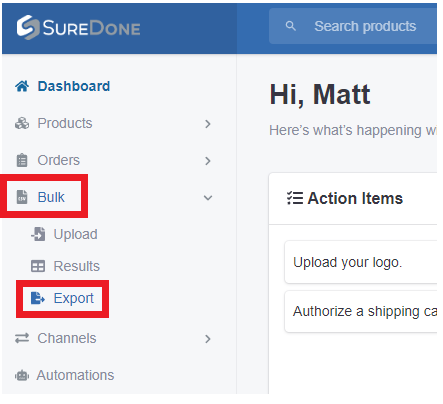
Task: Open the Upload your logo action item
Action: (x=360, y=262)
